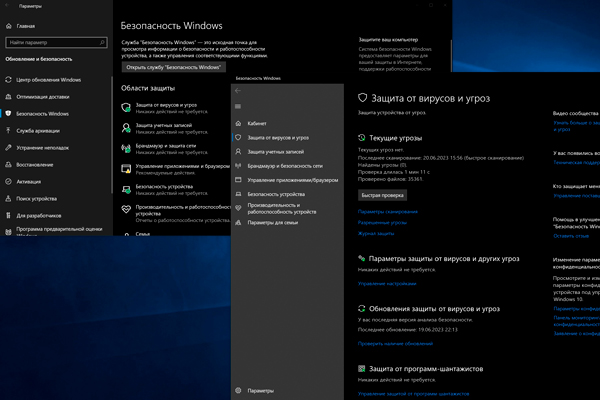The width and height of the screenshot is (600, 400).
Task: Click Оптимизация доставки in sidebar
Action: (43, 97)
